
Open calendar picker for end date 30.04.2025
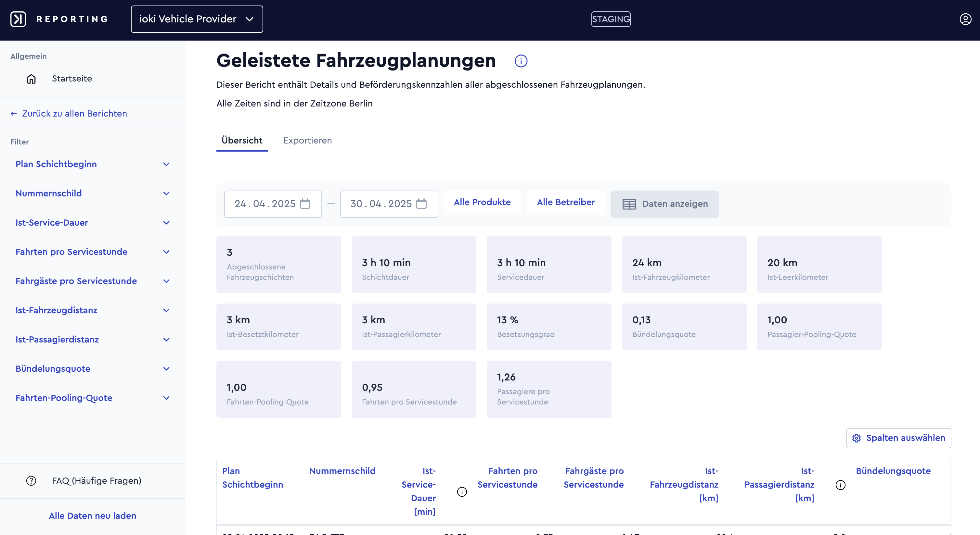pyautogui.click(x=421, y=204)
